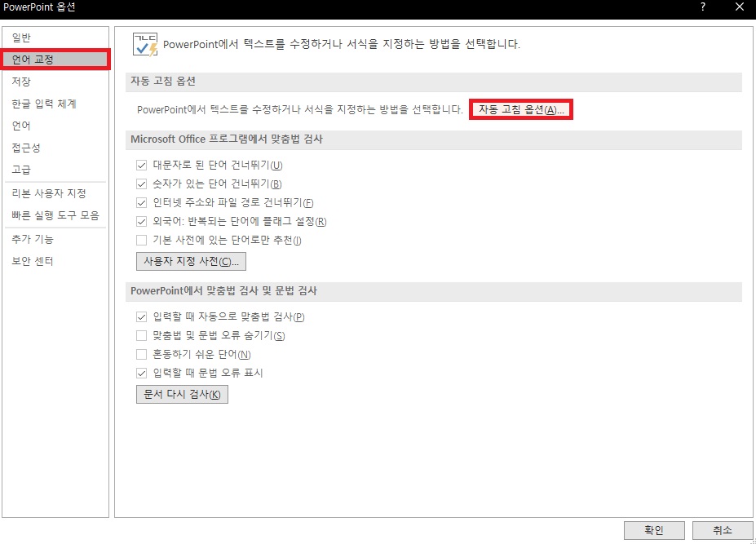Toggle 입력할 때 자동으로 맞춤법 검사
The image size is (756, 544).
click(141, 316)
